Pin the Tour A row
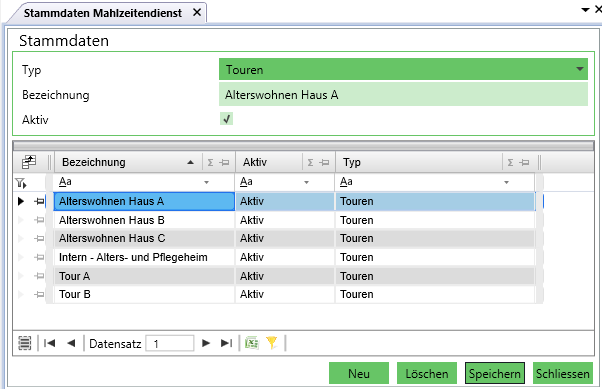The width and height of the screenshot is (602, 389). coord(39,276)
